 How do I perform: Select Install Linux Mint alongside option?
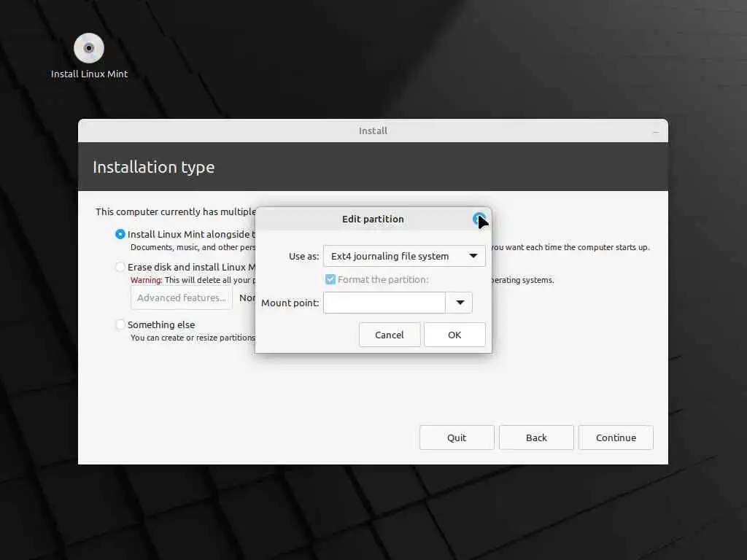(120, 234)
